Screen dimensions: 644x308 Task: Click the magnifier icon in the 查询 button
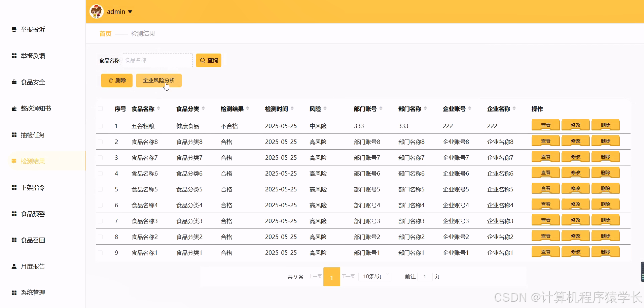click(202, 60)
